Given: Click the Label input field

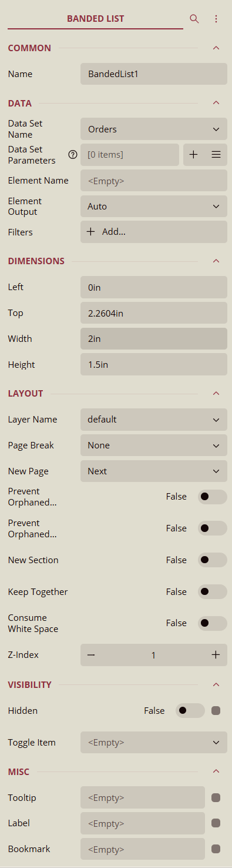Looking at the screenshot, I should pos(143,823).
